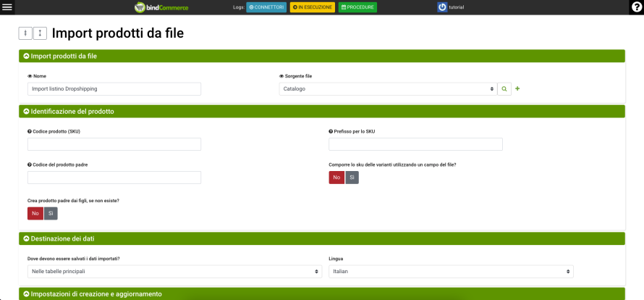
Task: Open the Sorgente file dropdown
Action: [387, 88]
